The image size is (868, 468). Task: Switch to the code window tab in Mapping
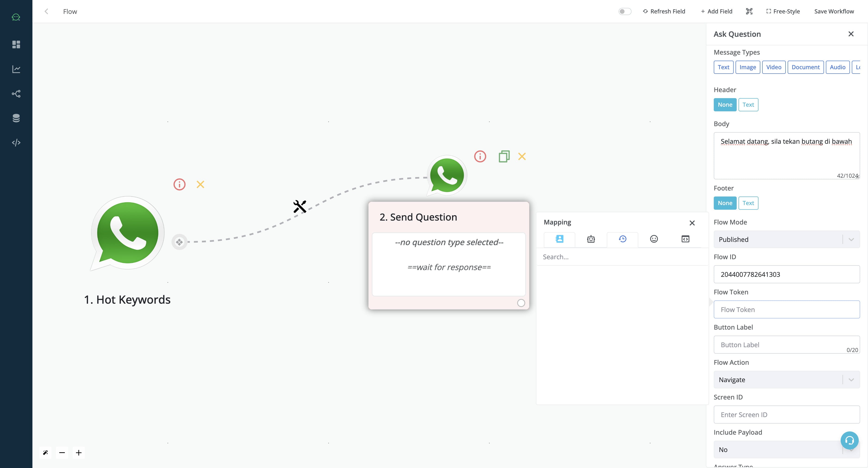click(685, 239)
